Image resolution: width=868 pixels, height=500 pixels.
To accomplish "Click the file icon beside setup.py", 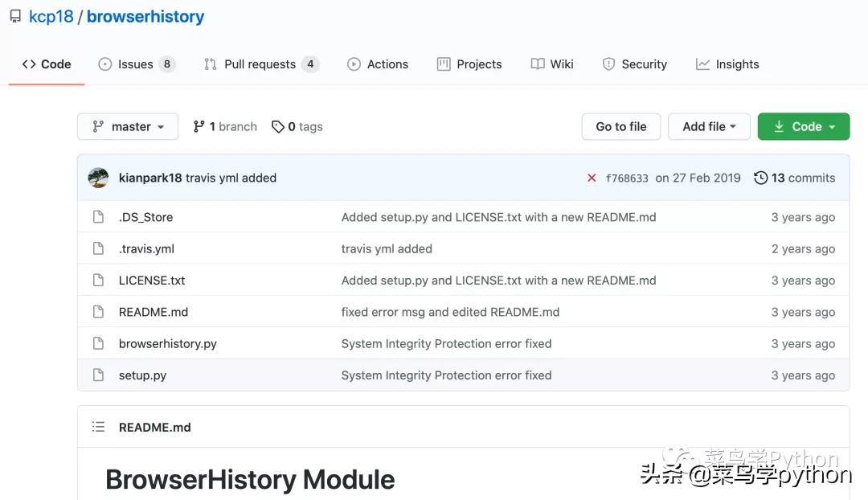I will 99,375.
